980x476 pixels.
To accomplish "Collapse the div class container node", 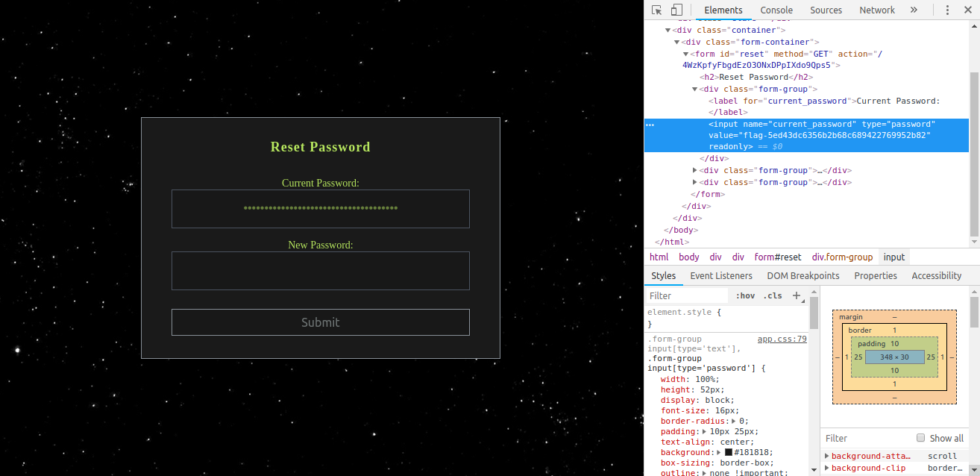I will click(x=668, y=31).
